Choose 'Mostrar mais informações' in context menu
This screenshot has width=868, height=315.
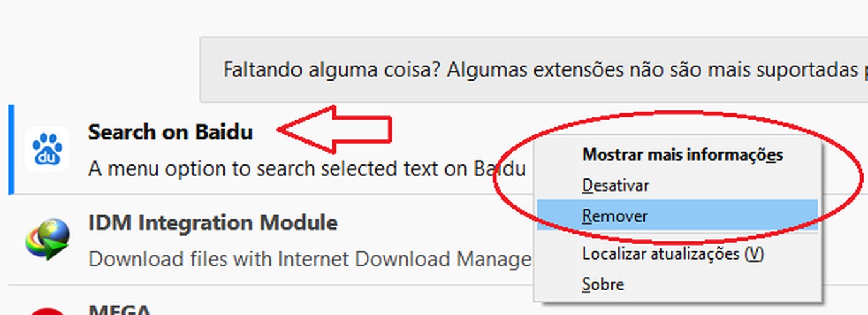[x=683, y=154]
